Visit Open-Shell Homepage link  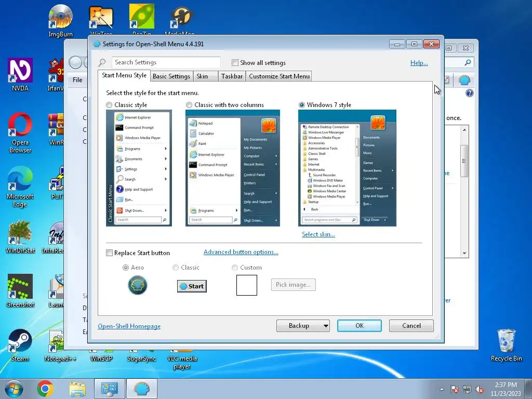click(x=129, y=326)
